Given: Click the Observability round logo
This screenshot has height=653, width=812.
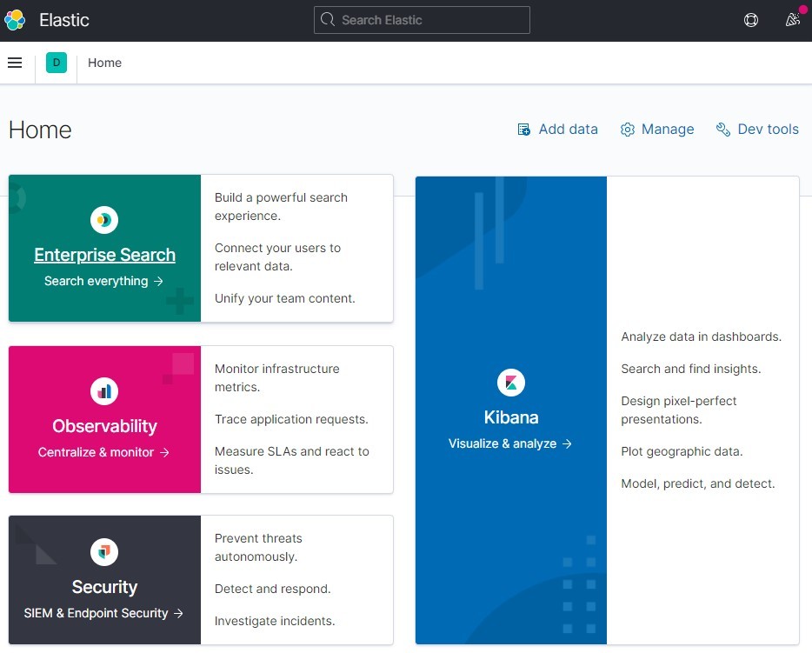Looking at the screenshot, I should tap(104, 391).
